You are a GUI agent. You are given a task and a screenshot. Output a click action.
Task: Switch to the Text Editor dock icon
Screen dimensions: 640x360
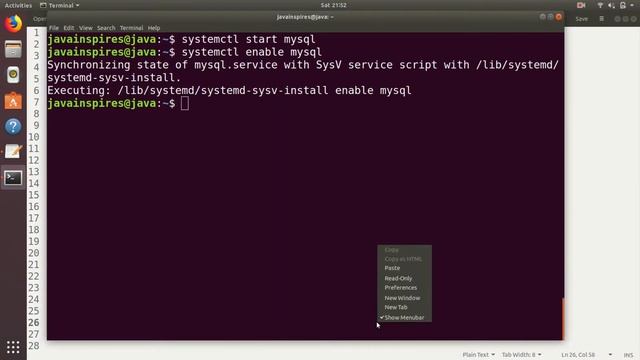click(x=13, y=151)
